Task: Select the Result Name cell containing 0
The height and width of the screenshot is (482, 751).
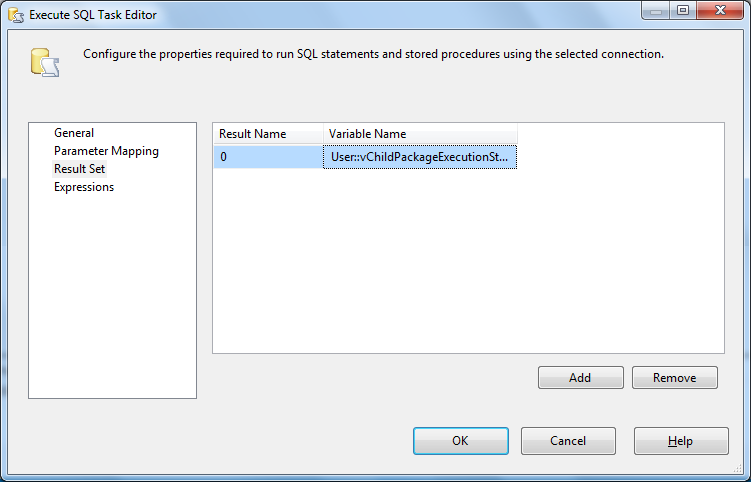Action: pos(268,157)
